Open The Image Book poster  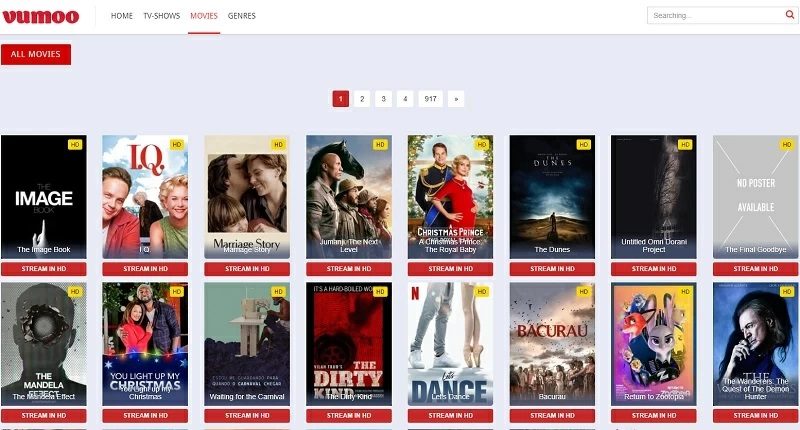(44, 197)
